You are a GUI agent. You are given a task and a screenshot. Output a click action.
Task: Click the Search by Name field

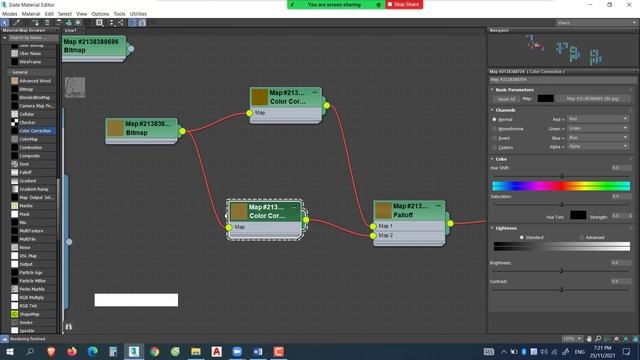(x=33, y=38)
